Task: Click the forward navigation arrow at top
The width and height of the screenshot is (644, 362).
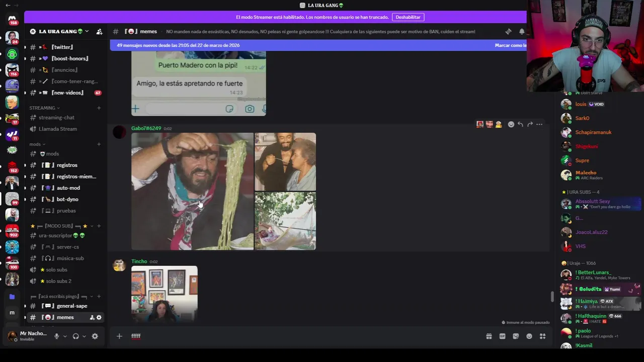Action: (17, 5)
